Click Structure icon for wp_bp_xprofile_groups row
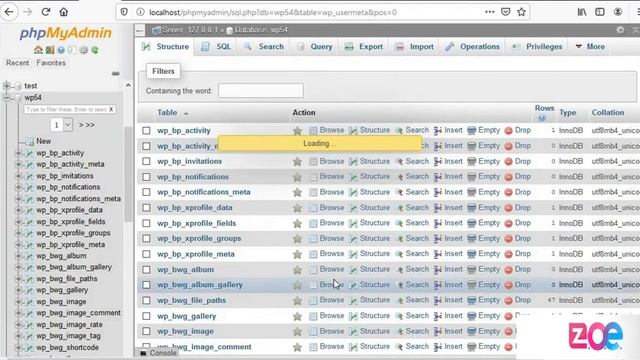The image size is (640, 360). click(353, 239)
